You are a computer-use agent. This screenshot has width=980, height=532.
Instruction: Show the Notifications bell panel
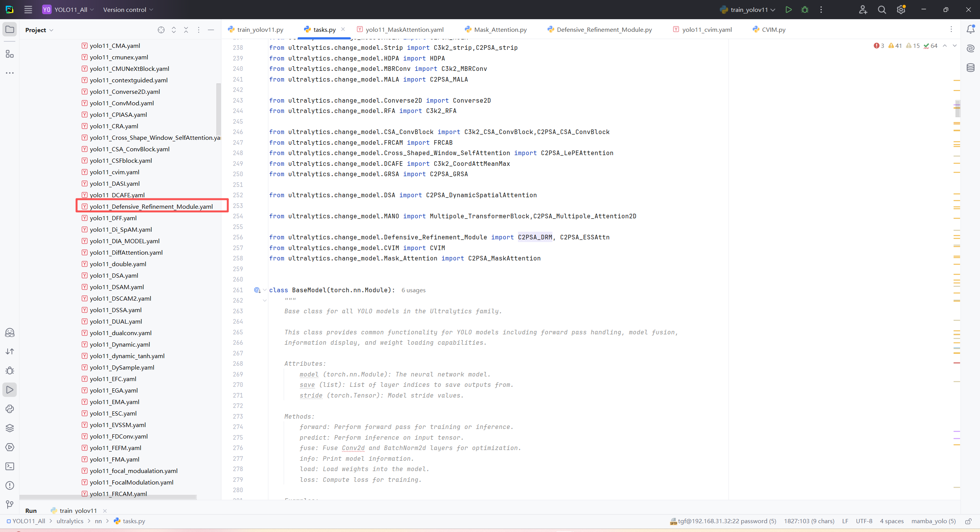pos(970,29)
